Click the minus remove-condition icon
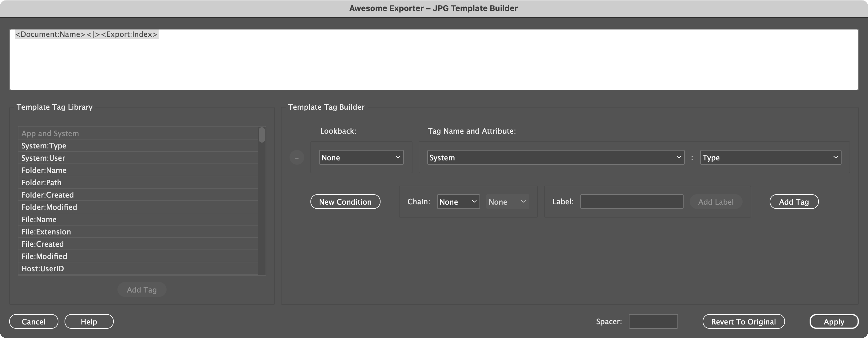Image resolution: width=868 pixels, height=338 pixels. [297, 157]
